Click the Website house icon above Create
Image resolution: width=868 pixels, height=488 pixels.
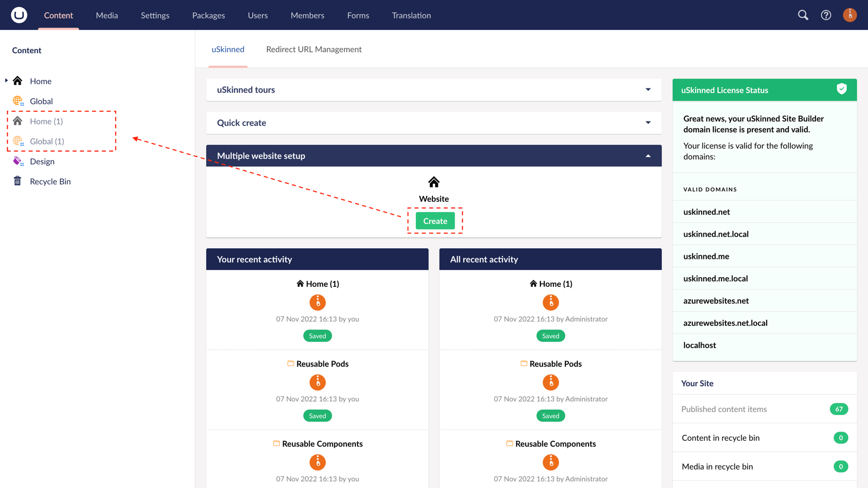tap(433, 182)
